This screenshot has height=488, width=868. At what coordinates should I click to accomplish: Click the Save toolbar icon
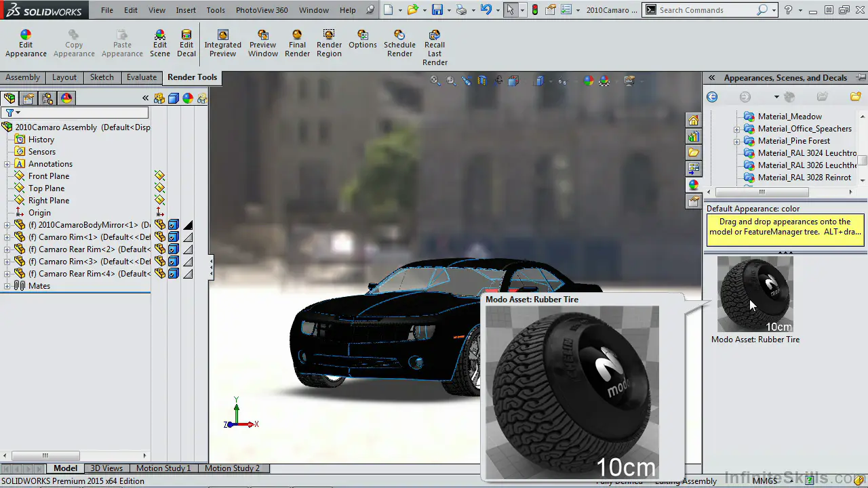[x=437, y=10]
